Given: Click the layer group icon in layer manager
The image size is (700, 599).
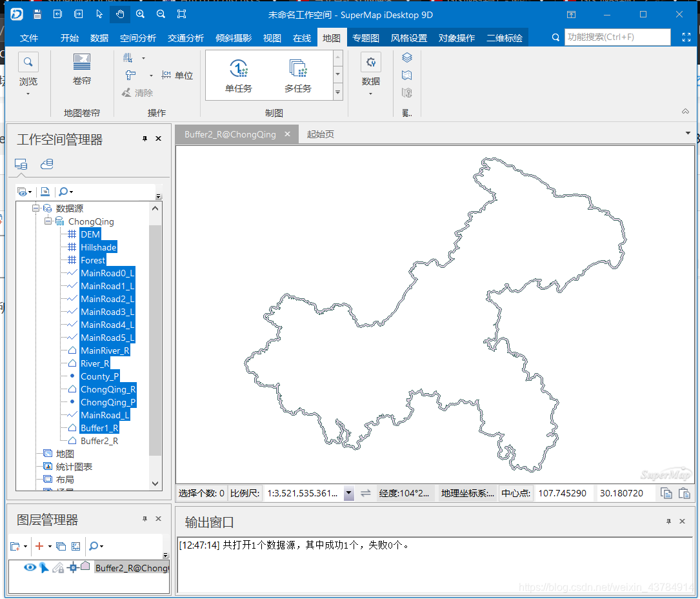Looking at the screenshot, I should coord(61,546).
